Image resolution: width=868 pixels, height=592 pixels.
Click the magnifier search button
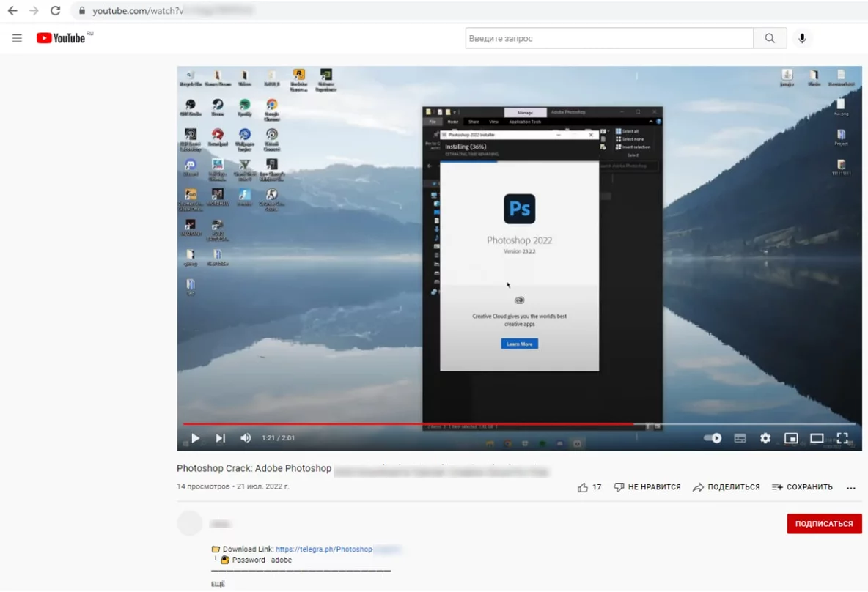coord(770,38)
